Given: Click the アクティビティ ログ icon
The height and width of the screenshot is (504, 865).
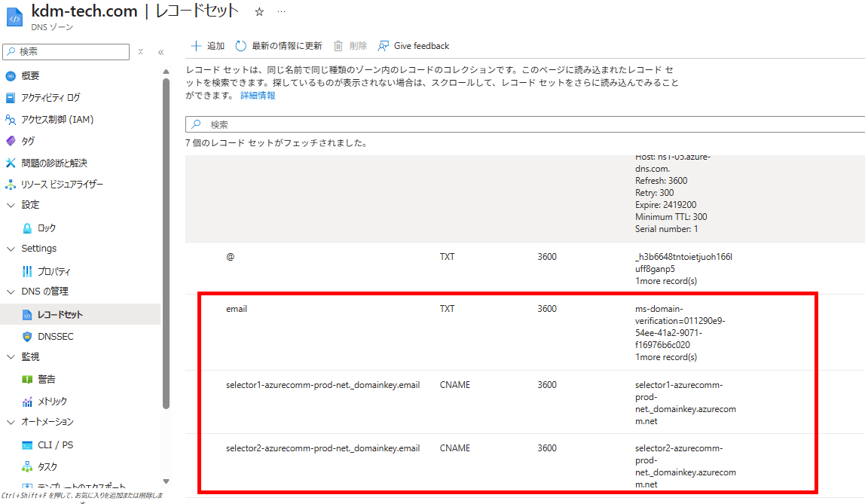Looking at the screenshot, I should pos(11,98).
